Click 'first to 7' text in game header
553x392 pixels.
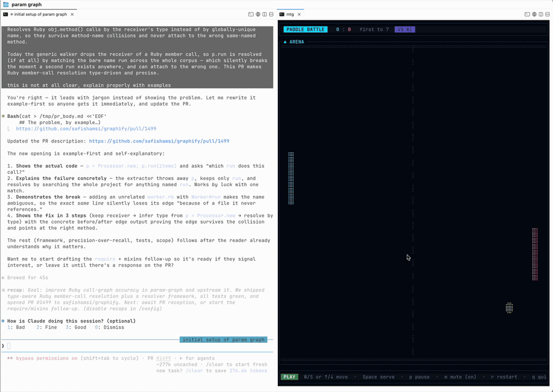coord(374,29)
